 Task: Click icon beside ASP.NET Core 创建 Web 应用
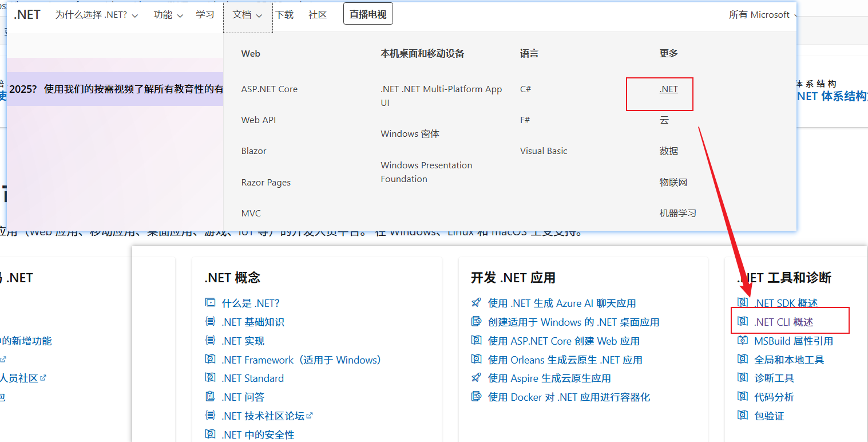tap(476, 341)
